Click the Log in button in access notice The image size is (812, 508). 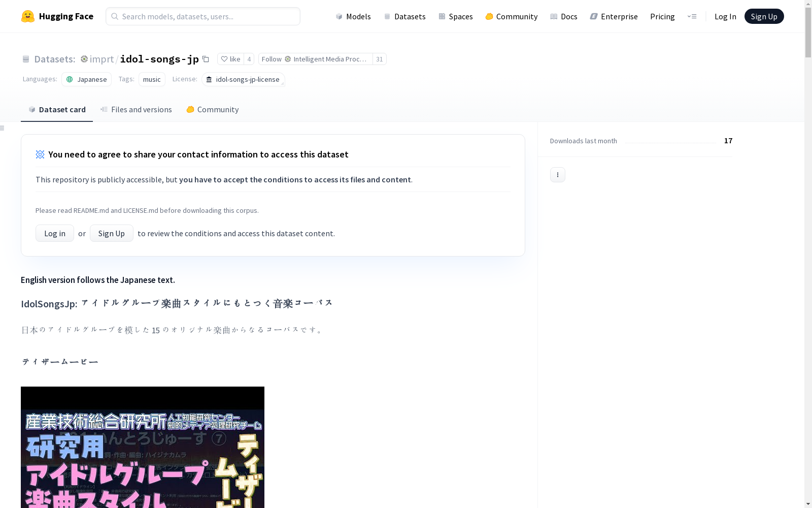tap(55, 233)
